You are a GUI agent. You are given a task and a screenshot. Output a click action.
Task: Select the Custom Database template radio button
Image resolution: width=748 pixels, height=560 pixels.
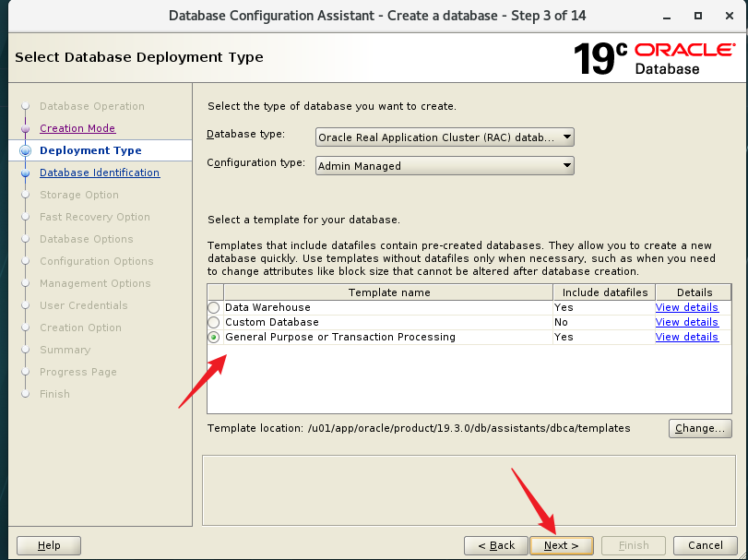click(x=214, y=323)
